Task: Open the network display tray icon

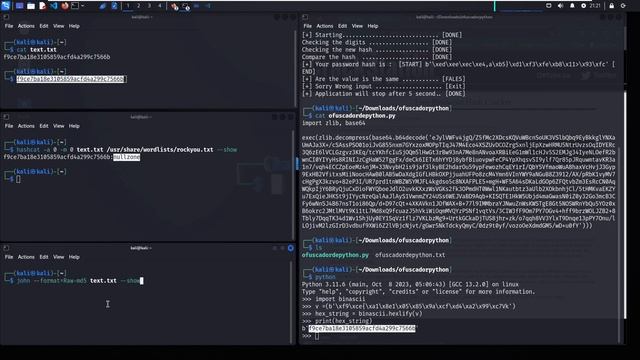Action: click(549, 6)
